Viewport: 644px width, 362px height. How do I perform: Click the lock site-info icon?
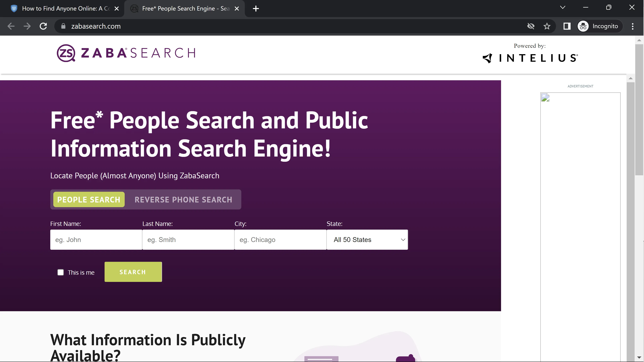click(x=63, y=26)
